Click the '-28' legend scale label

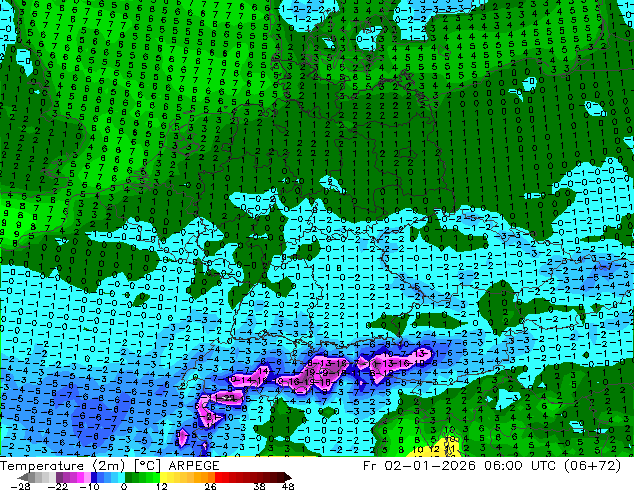tap(20, 486)
